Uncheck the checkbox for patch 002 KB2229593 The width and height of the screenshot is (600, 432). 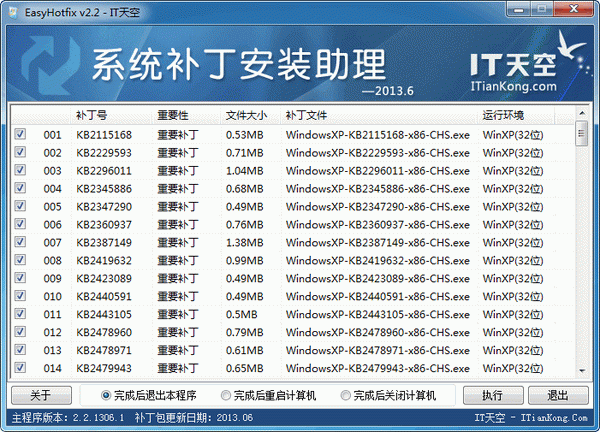[x=20, y=152]
